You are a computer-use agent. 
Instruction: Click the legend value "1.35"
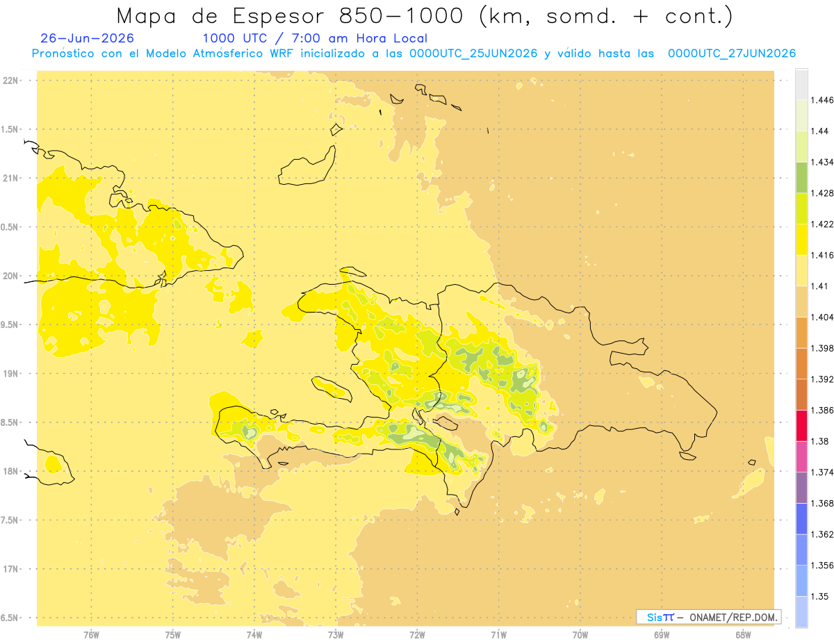pyautogui.click(x=819, y=596)
